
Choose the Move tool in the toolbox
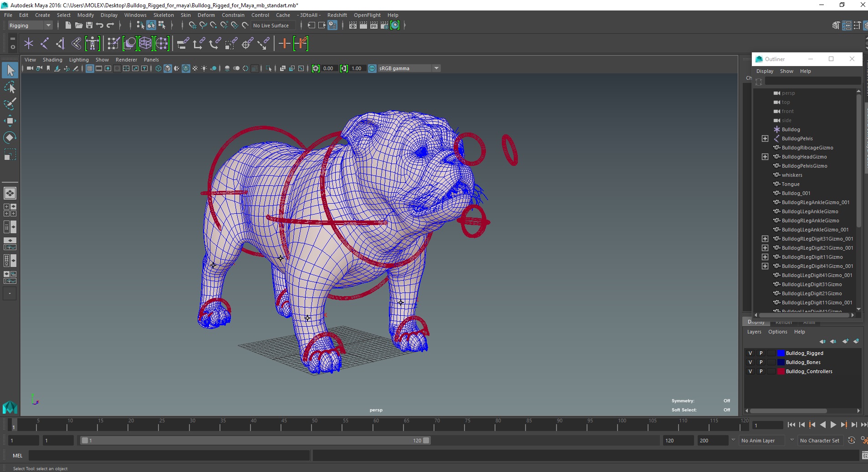(x=10, y=121)
